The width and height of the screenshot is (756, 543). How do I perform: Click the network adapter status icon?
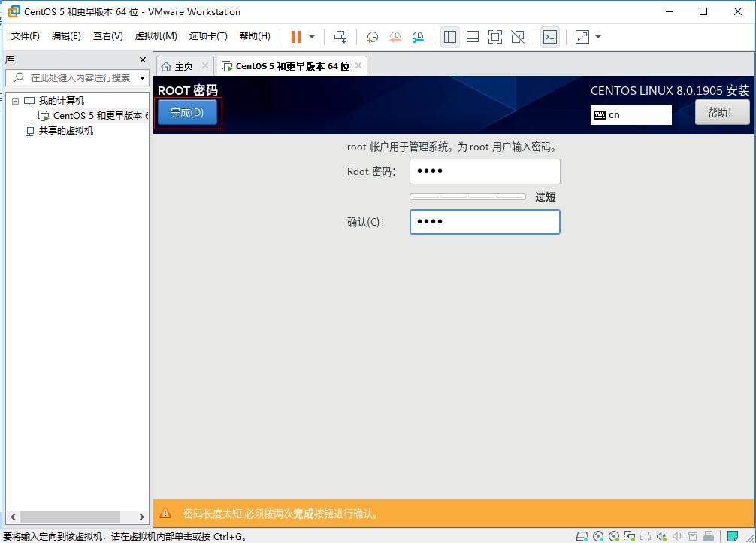[x=631, y=535]
